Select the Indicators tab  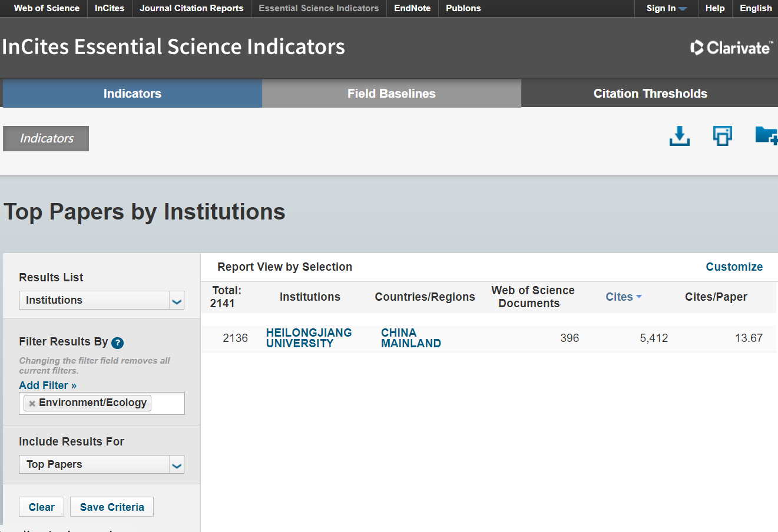(133, 94)
